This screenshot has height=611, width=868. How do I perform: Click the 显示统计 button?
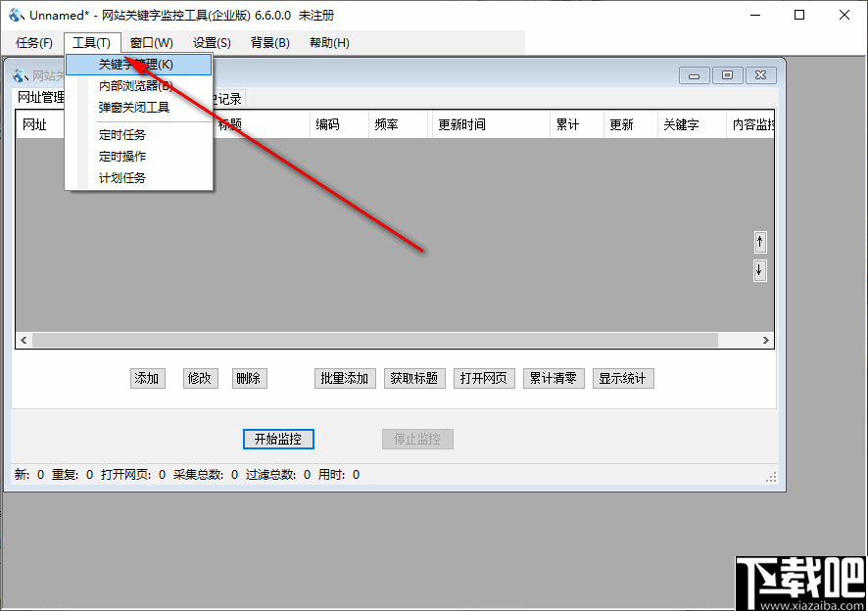623,378
